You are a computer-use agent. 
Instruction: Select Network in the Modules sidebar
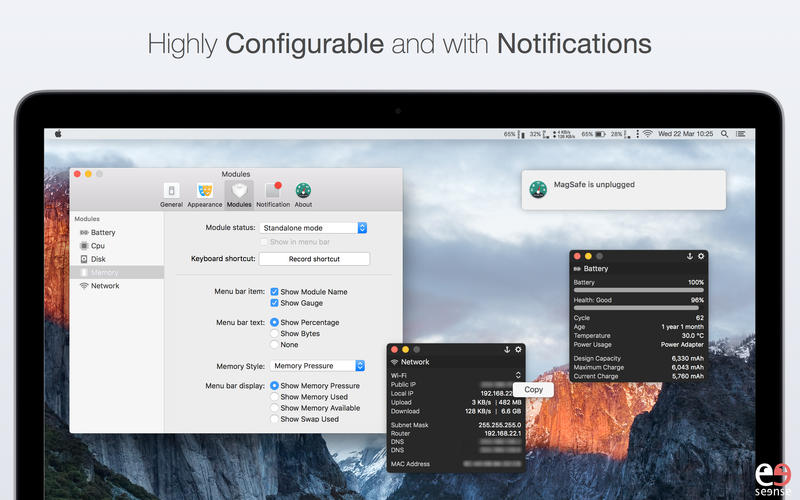105,286
